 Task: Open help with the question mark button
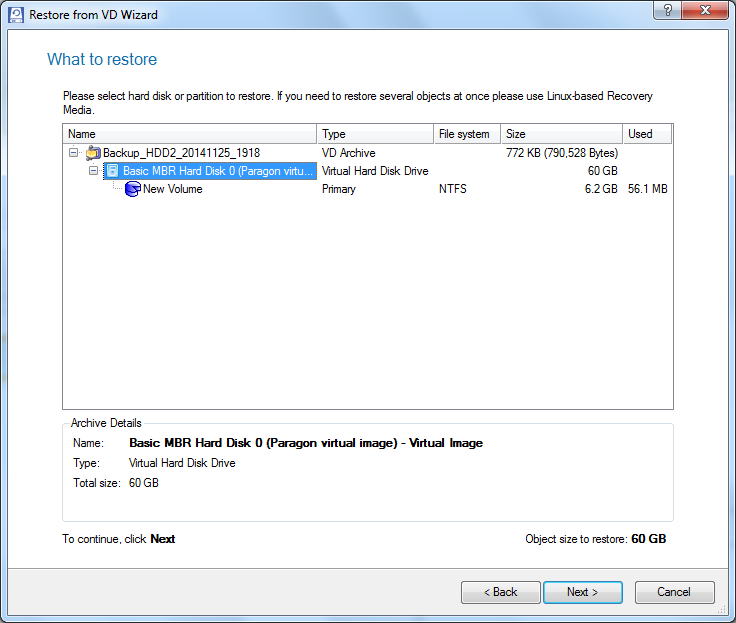(667, 10)
